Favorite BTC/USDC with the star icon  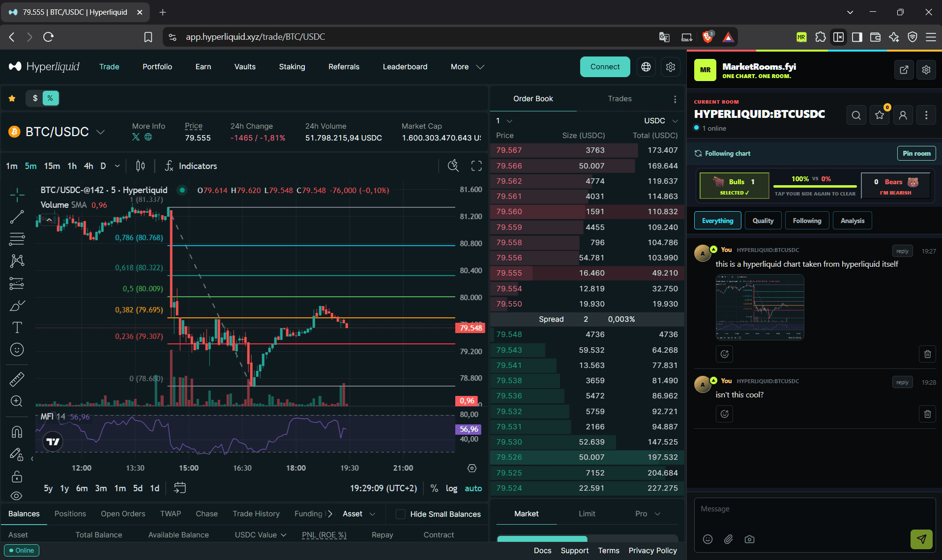pos(12,98)
